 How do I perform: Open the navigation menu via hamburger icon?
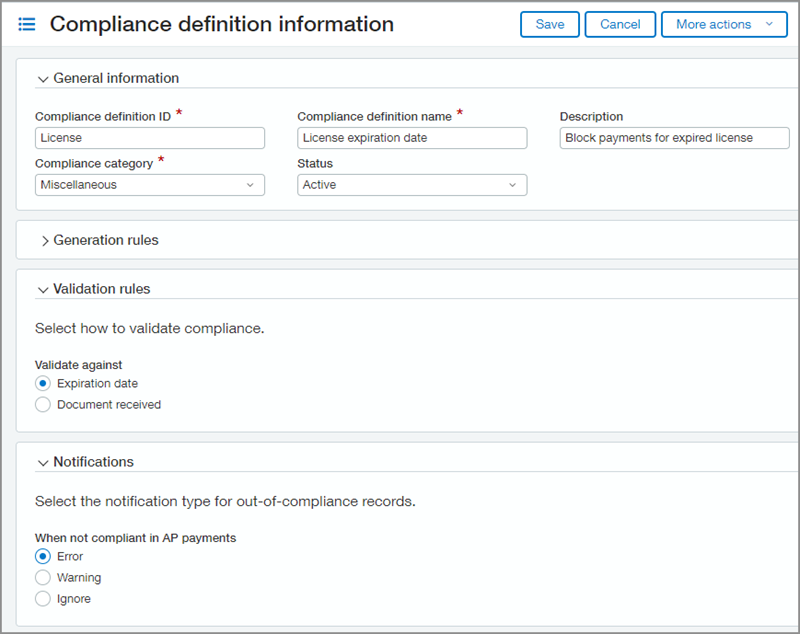[27, 24]
